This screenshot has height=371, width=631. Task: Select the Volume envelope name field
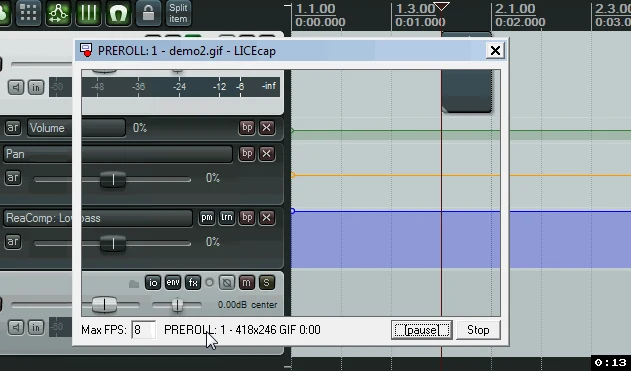click(x=76, y=128)
